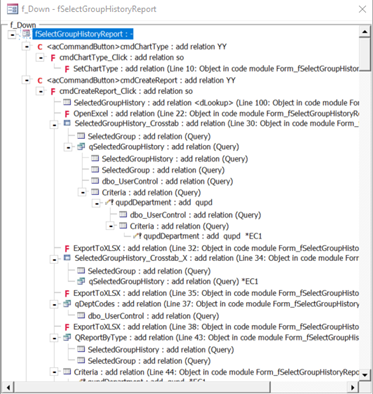
Task: Click the horizontal scrollbar left arrow
Action: [8, 387]
